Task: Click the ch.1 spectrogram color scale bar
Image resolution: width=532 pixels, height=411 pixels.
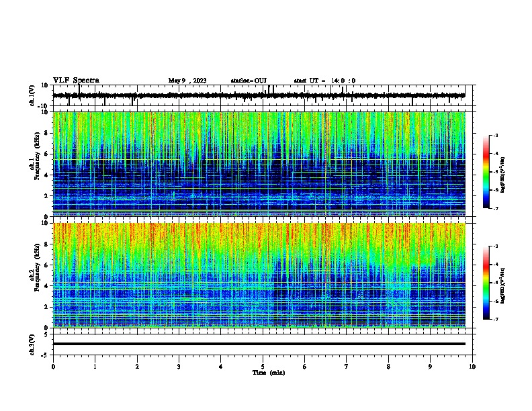Action: tap(486, 172)
